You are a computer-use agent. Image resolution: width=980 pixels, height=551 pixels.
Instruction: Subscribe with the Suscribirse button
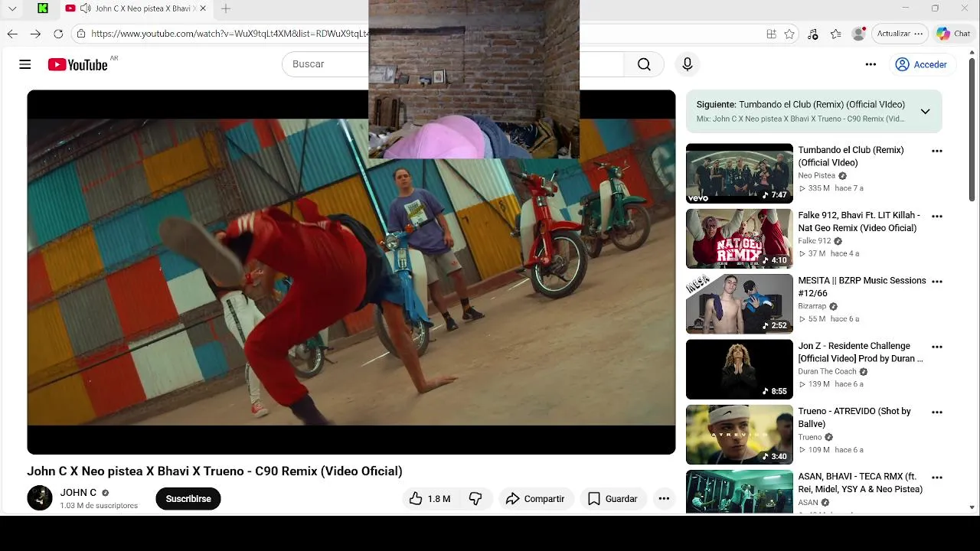coord(188,499)
